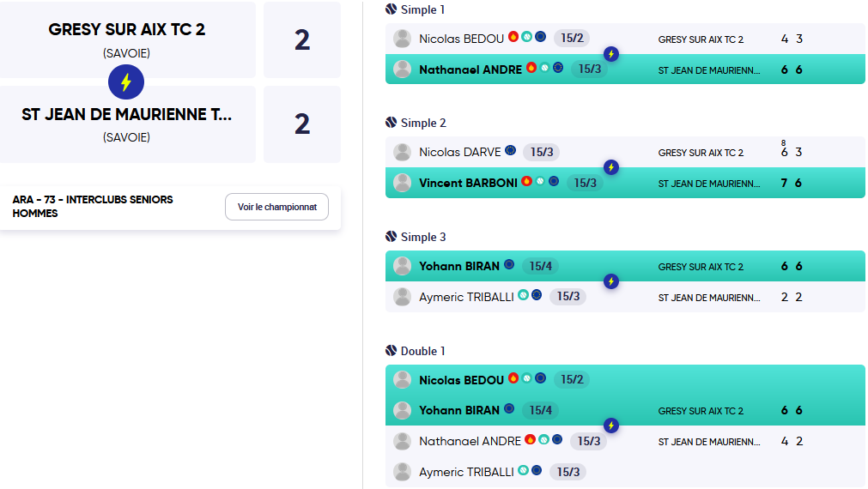
Task: Click the lightning icon in Double 1 match
Action: pos(611,426)
